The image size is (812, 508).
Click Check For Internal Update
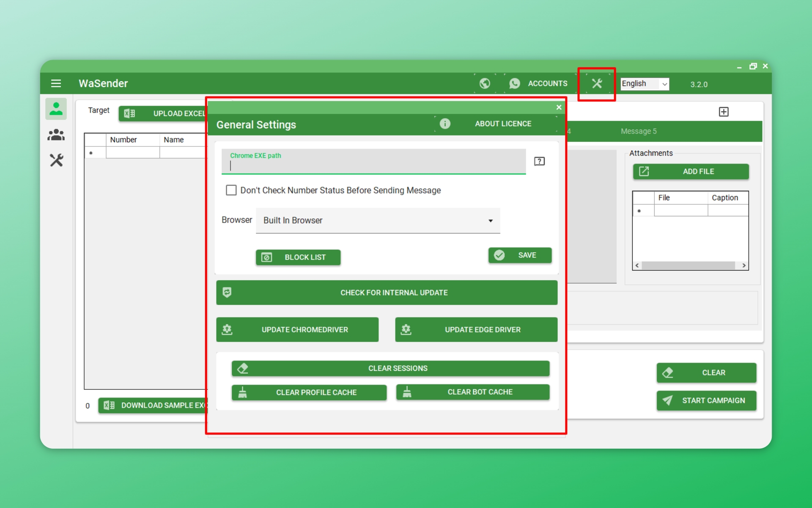point(387,293)
